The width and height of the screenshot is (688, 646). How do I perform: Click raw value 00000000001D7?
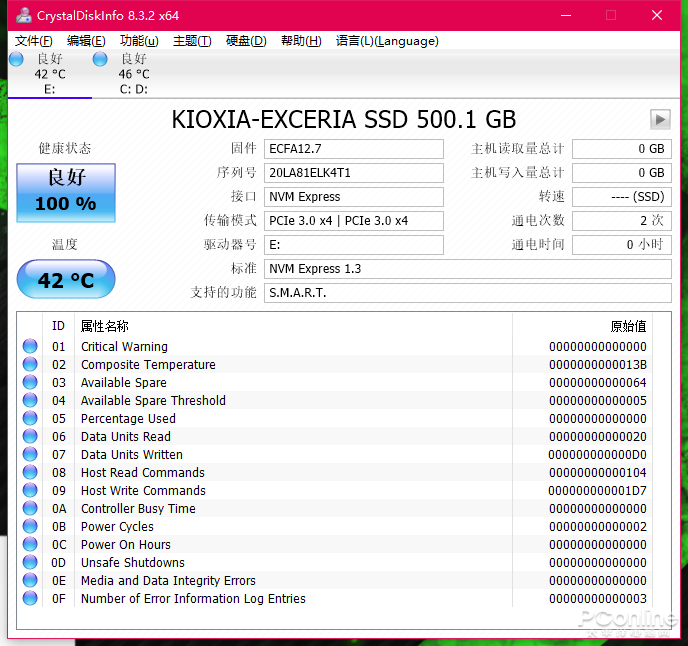(598, 491)
